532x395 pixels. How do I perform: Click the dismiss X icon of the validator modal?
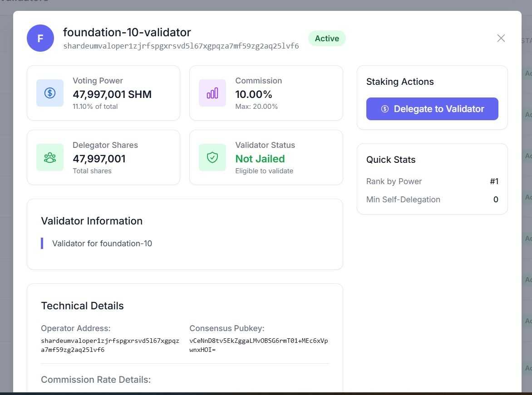click(x=501, y=38)
